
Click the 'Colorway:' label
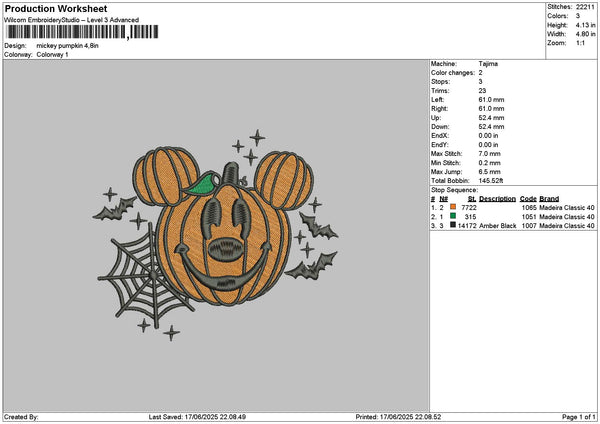(x=18, y=54)
